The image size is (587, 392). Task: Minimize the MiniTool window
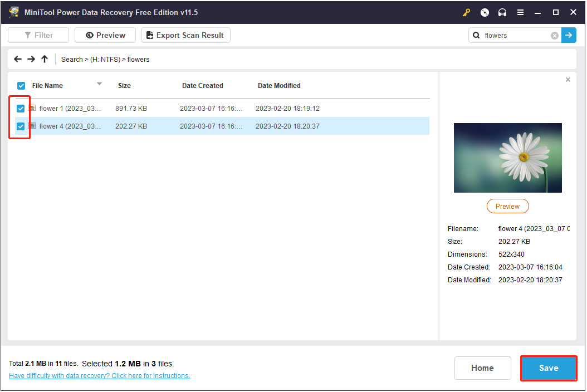click(537, 13)
